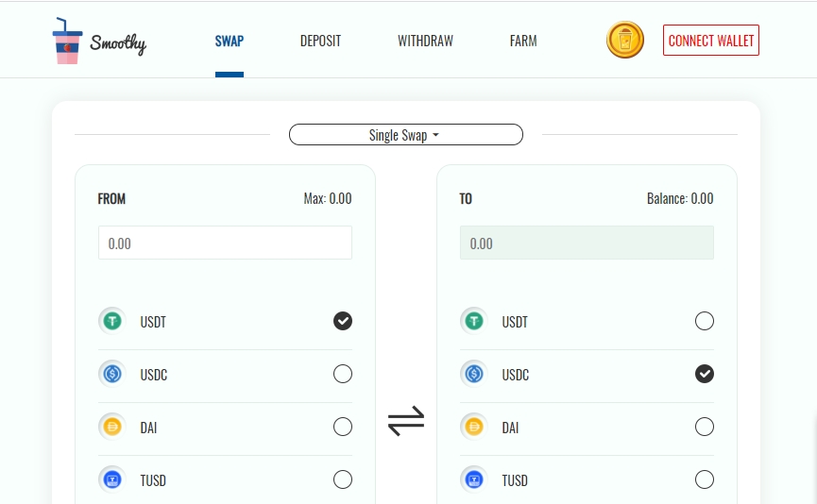Focus the FROM amount input field
Viewport: 817px width, 504px height.
pyautogui.click(x=225, y=243)
